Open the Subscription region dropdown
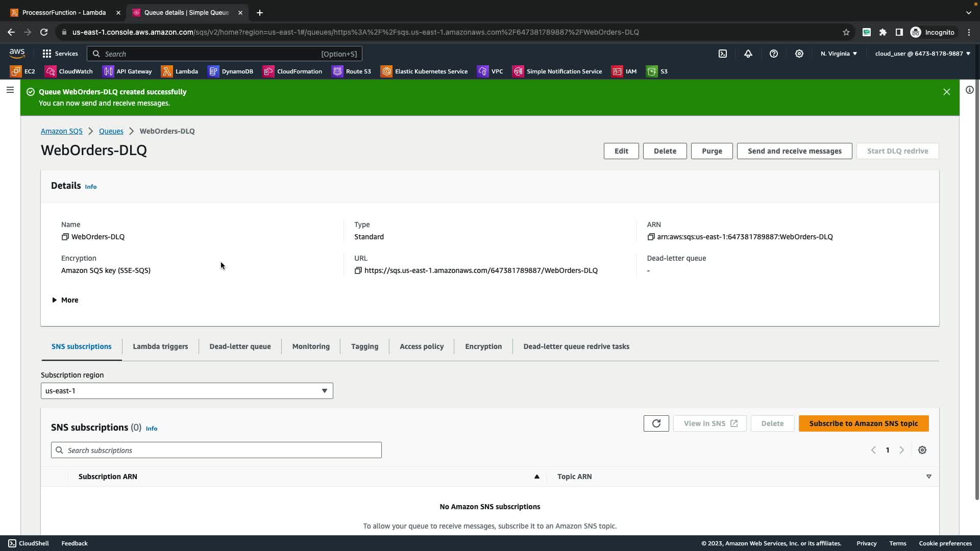This screenshot has height=551, width=980. point(187,391)
